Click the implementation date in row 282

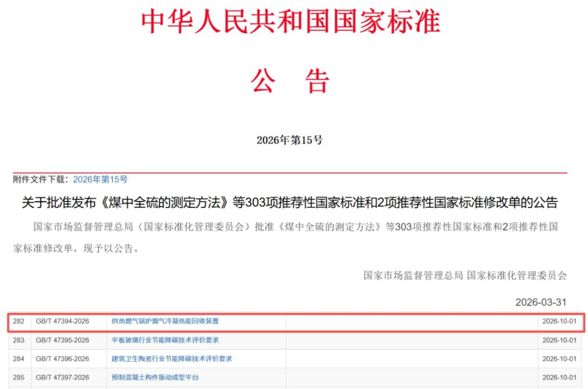tap(559, 321)
